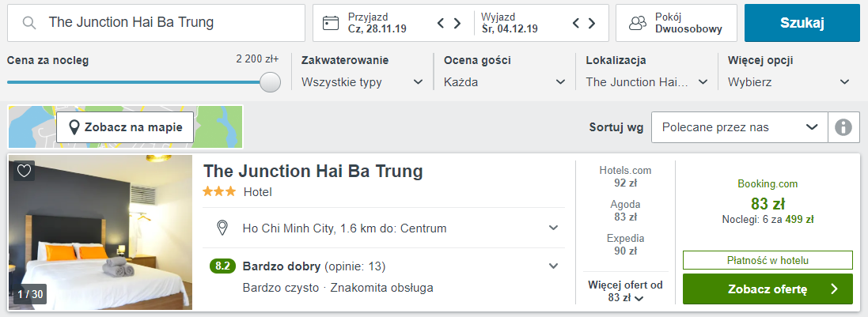Click the search magnifier icon
The image size is (868, 317).
[29, 23]
